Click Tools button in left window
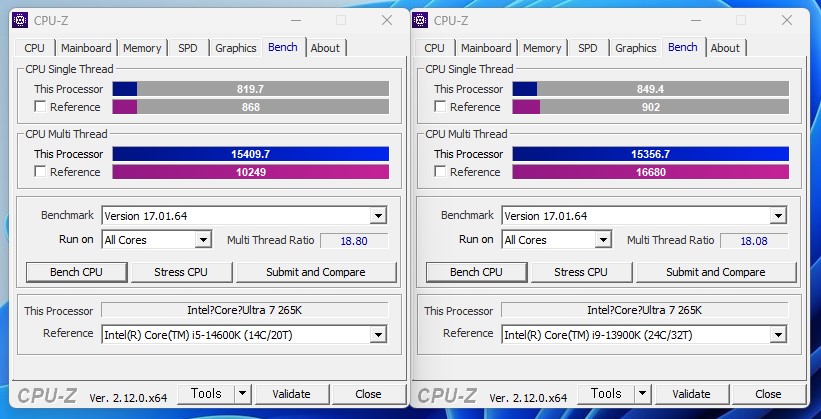 [206, 394]
